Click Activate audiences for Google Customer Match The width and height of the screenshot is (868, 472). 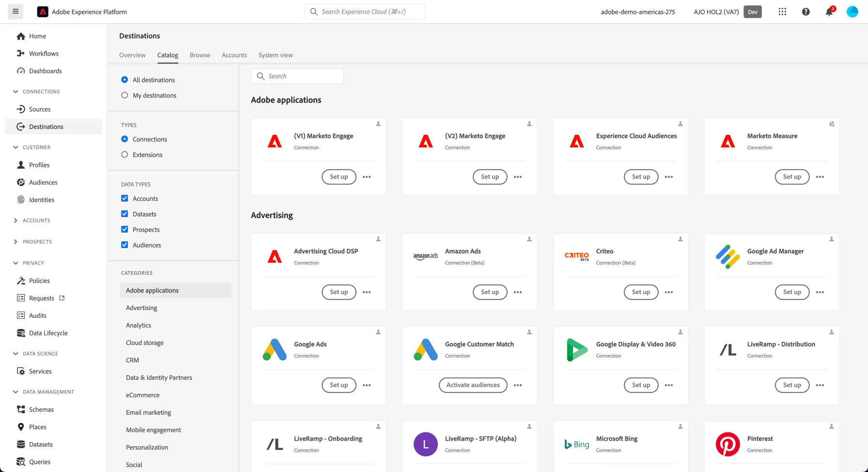coord(473,385)
